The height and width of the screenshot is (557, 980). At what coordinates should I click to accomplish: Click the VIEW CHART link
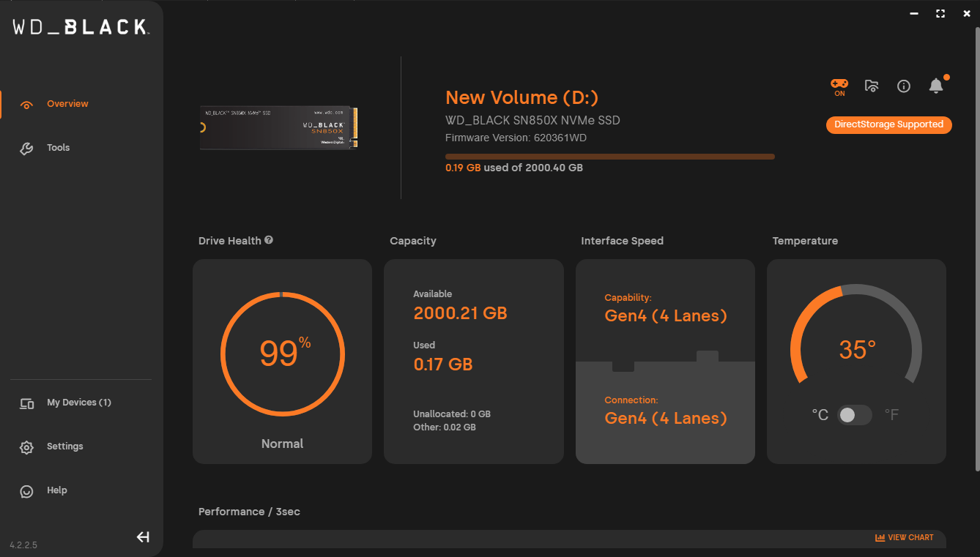point(905,537)
